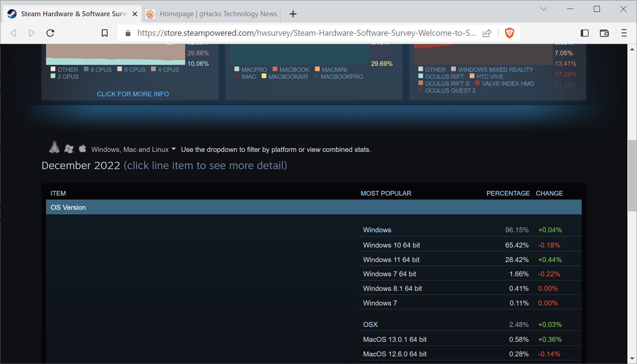Click the back navigation arrow icon
The width and height of the screenshot is (637, 364).
tap(14, 33)
